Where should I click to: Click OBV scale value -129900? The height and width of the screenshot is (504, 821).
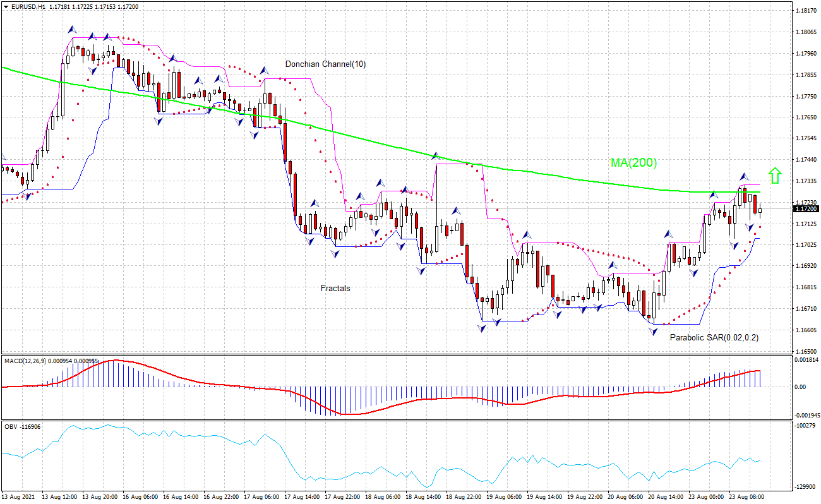click(806, 486)
